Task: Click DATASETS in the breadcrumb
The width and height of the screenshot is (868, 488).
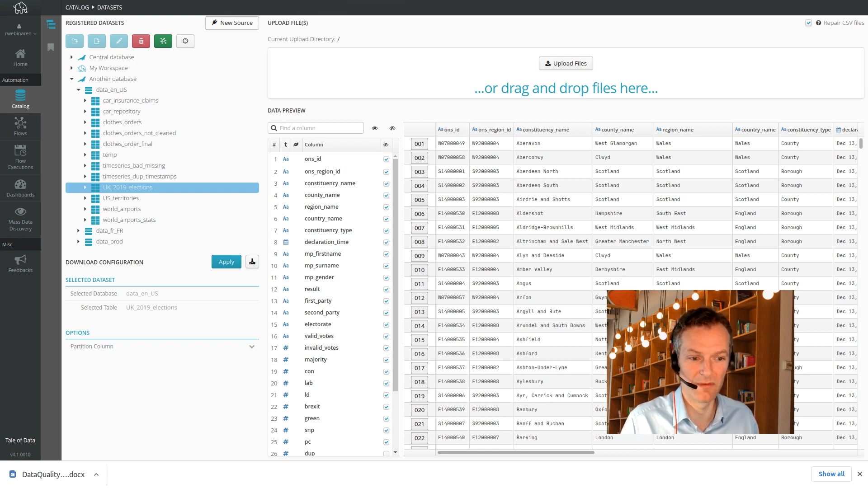Action: tap(110, 7)
